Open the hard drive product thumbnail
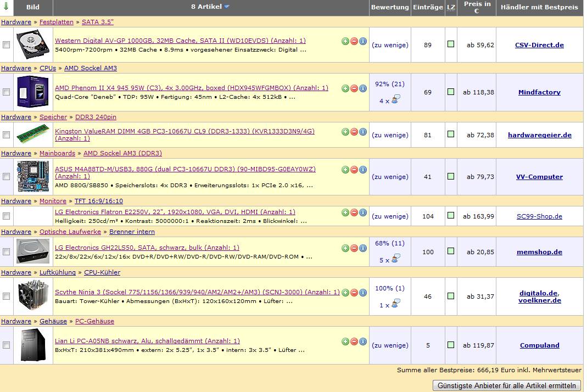Screen dimensions: 587x392 33,44
